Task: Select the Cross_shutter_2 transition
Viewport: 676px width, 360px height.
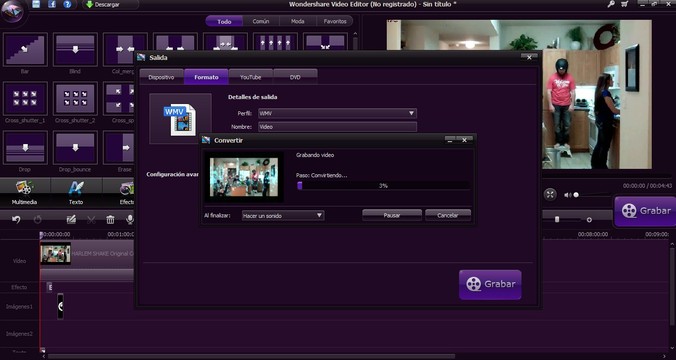Action: (75, 99)
